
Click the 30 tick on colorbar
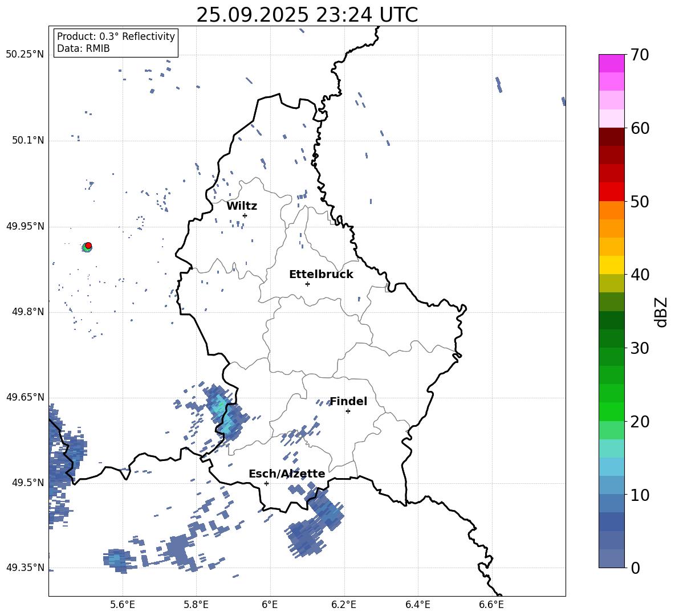640,348
